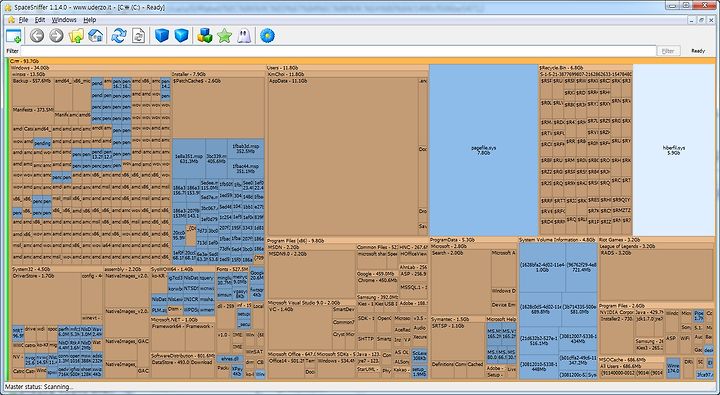
Task: Click System Volume Information - 4.8Gb header
Action: (558, 241)
